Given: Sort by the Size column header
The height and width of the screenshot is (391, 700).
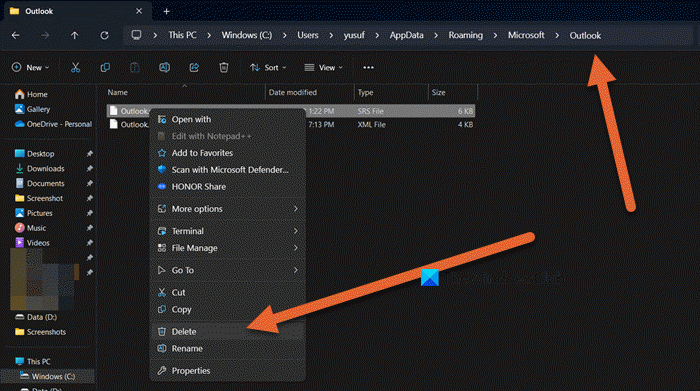Looking at the screenshot, I should [438, 92].
